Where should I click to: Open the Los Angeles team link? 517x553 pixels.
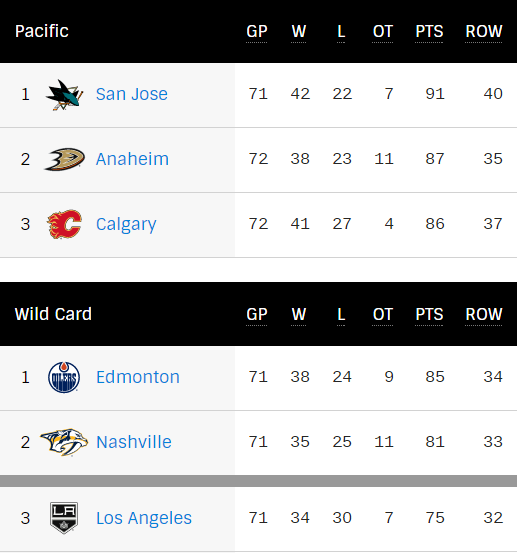(144, 518)
